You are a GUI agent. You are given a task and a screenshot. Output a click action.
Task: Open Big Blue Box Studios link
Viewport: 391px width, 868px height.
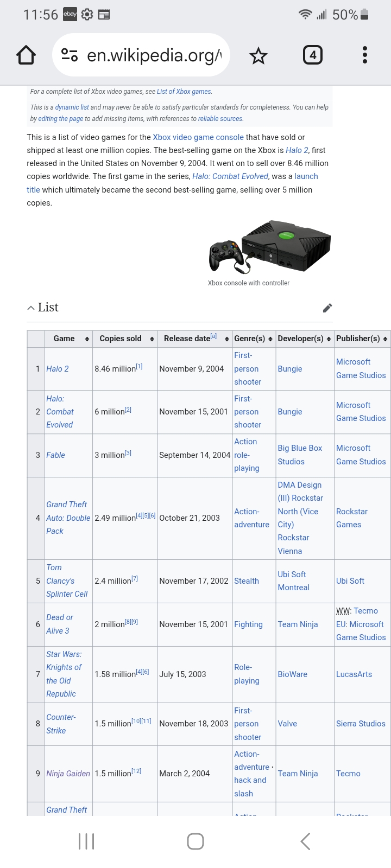300,455
